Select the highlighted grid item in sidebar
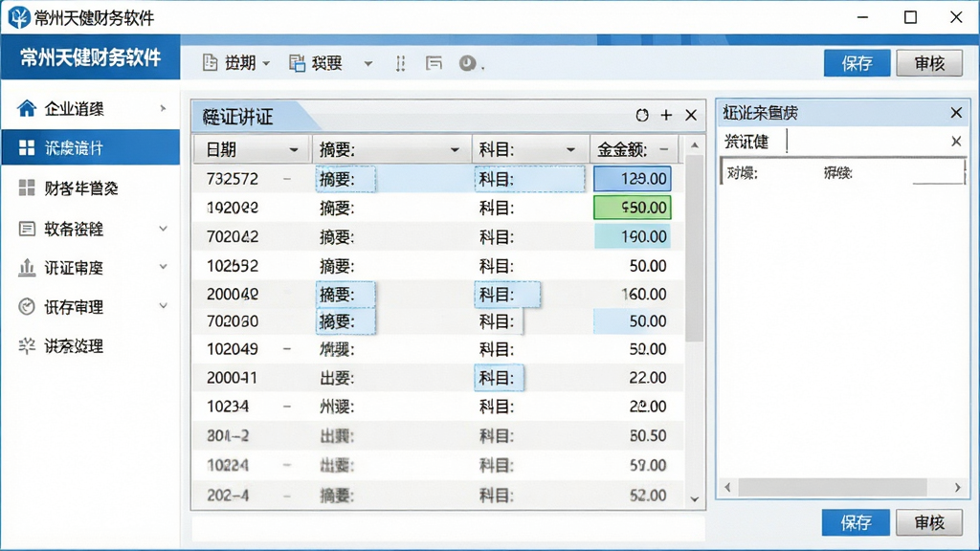 (91, 148)
